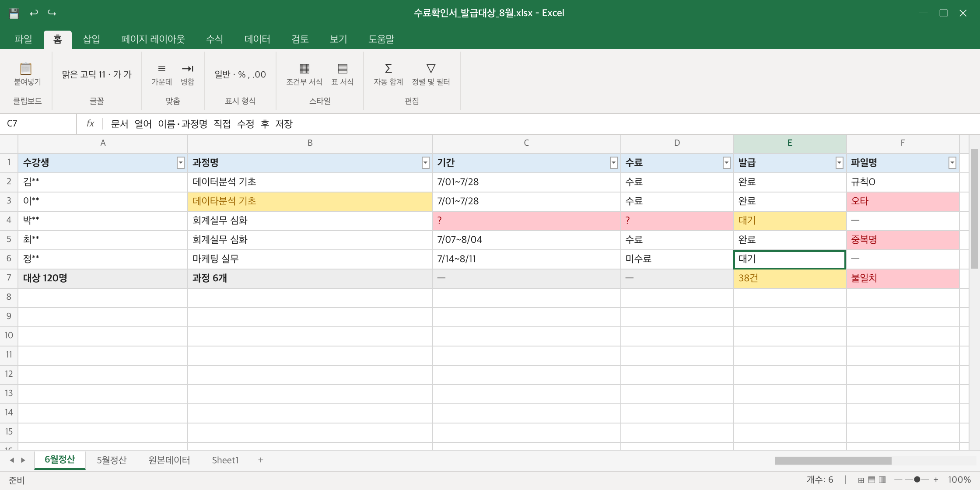Image resolution: width=980 pixels, height=490 pixels.
Task: Switch to the 검토 ribbon tab
Action: point(300,39)
